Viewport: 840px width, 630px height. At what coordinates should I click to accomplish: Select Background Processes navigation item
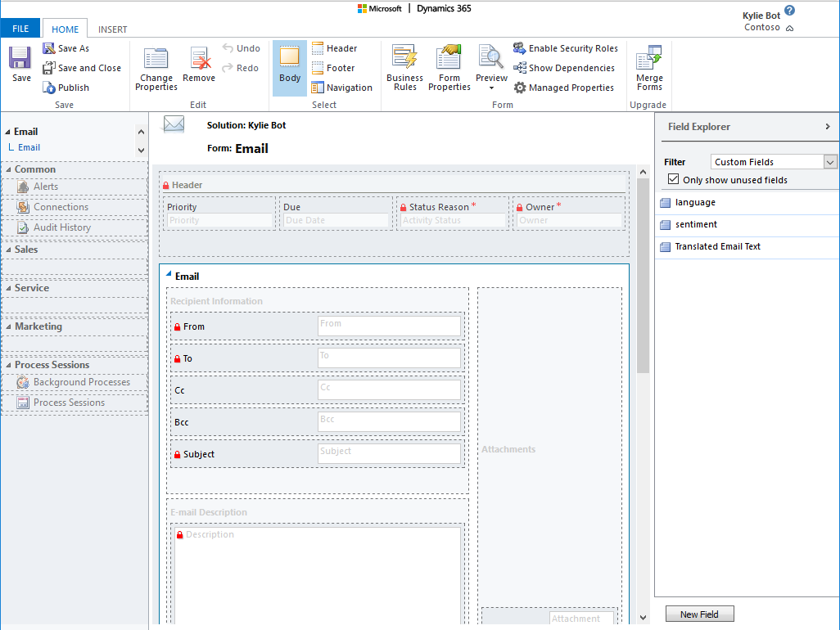coord(75,382)
